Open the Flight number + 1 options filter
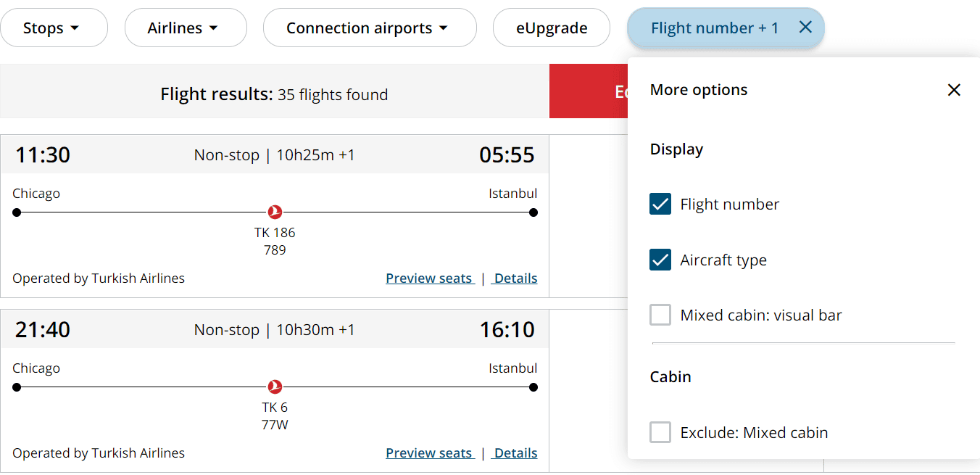The height and width of the screenshot is (475, 980). pos(714,28)
